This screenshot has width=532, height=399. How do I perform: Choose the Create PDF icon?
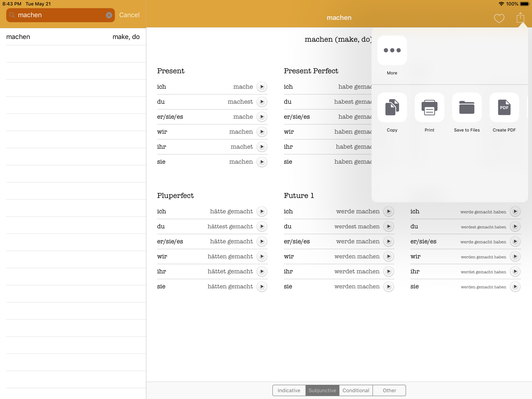[x=504, y=107]
